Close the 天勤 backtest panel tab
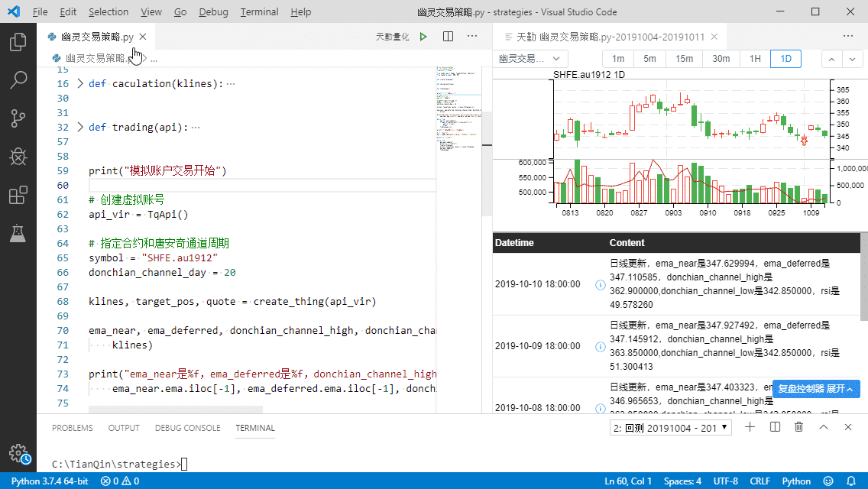Screen dimensions: 868x489 714,37
